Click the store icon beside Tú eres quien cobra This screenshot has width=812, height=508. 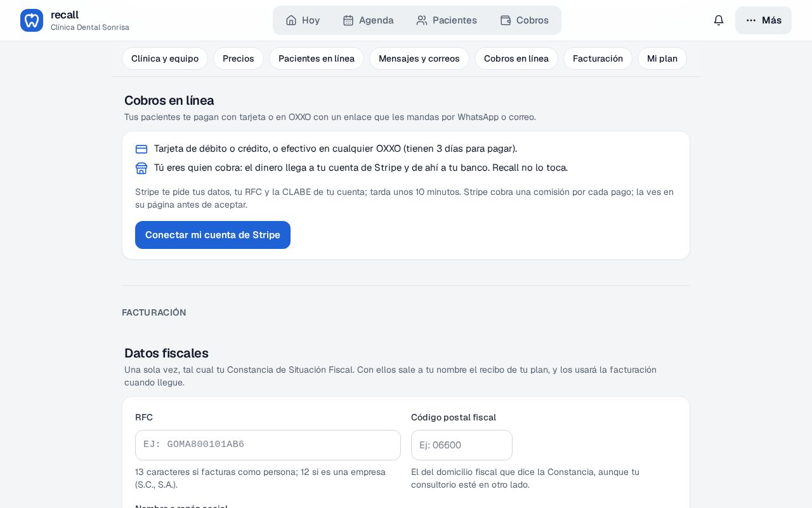tap(141, 168)
